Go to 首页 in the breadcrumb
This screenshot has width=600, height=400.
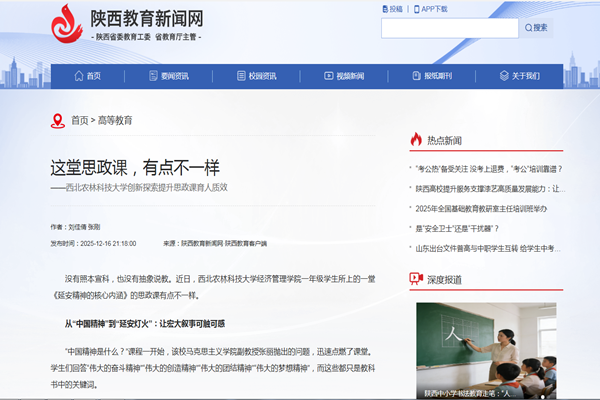click(x=80, y=121)
